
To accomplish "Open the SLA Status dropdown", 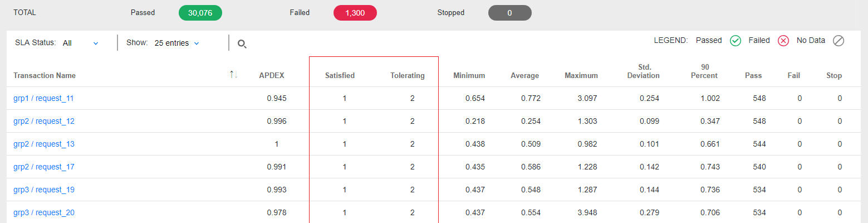I will pyautogui.click(x=81, y=43).
